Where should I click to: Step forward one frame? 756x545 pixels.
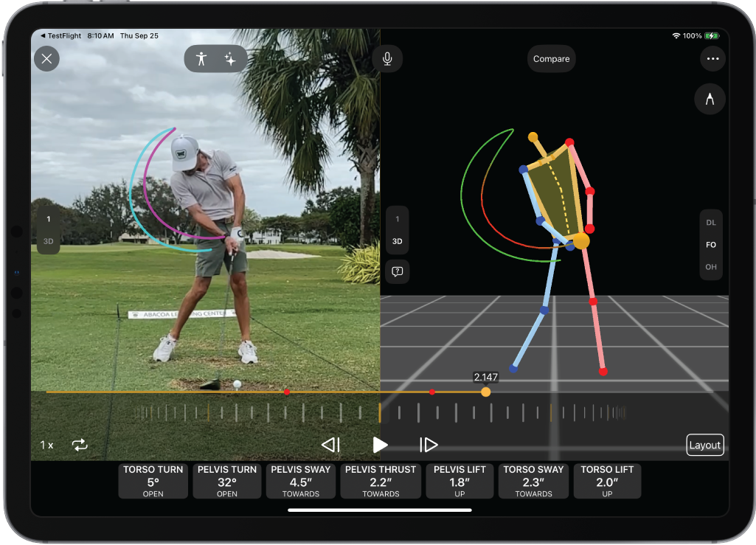pyautogui.click(x=429, y=445)
